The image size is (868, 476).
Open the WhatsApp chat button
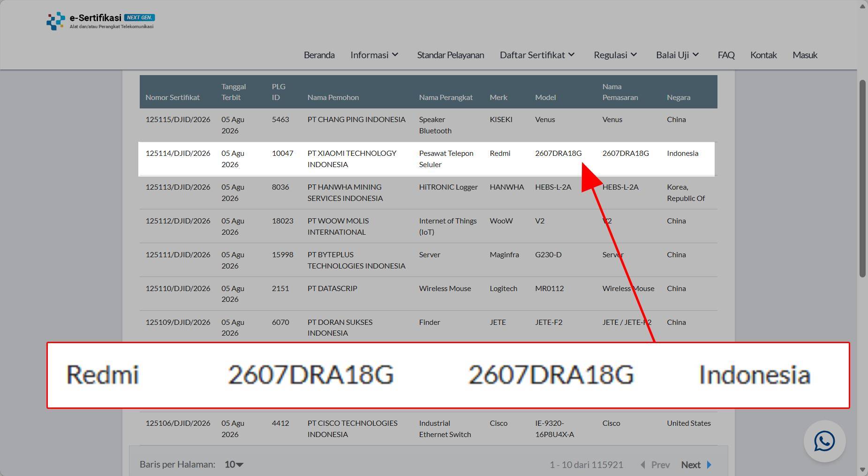pyautogui.click(x=824, y=441)
